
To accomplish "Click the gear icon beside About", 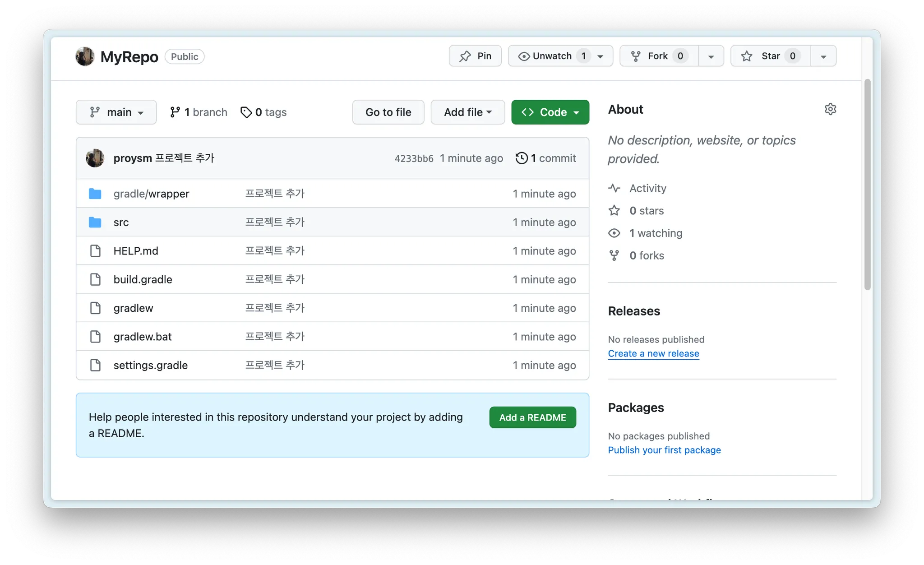I will tap(830, 109).
